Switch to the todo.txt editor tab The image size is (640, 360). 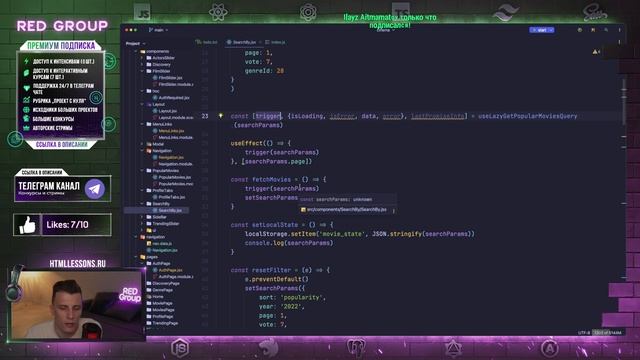(207, 42)
